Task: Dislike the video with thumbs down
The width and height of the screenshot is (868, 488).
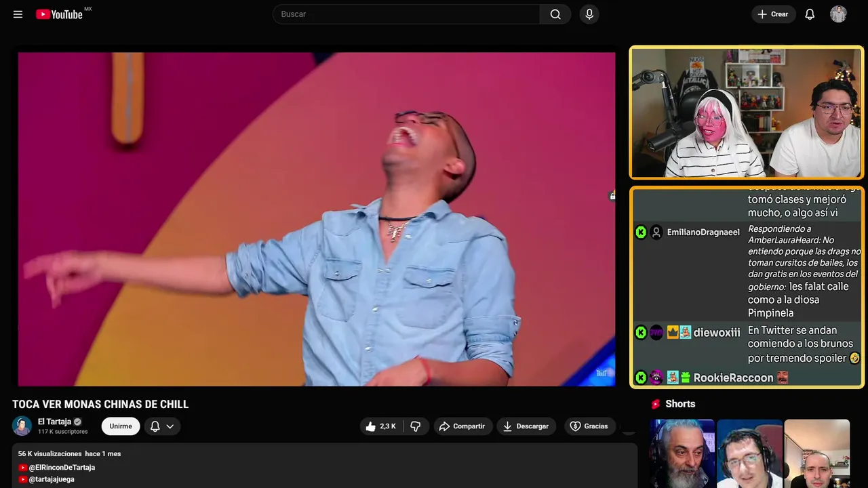Action: click(416, 426)
